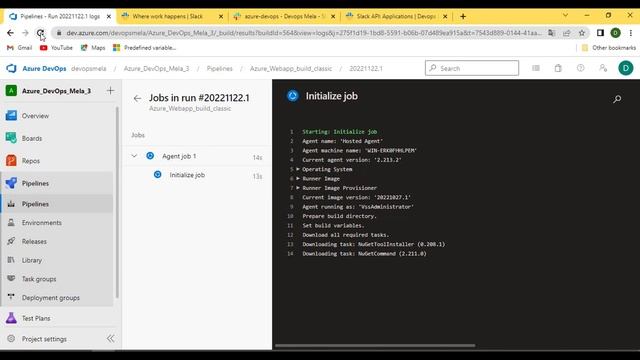Open the D account avatar in header
This screenshot has height=360, width=640.
[x=626, y=68]
